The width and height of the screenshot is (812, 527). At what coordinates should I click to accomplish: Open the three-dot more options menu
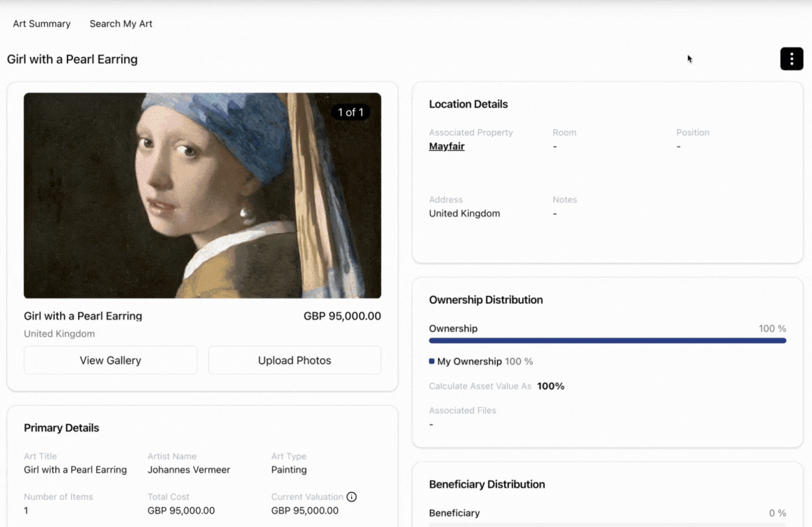pos(791,58)
